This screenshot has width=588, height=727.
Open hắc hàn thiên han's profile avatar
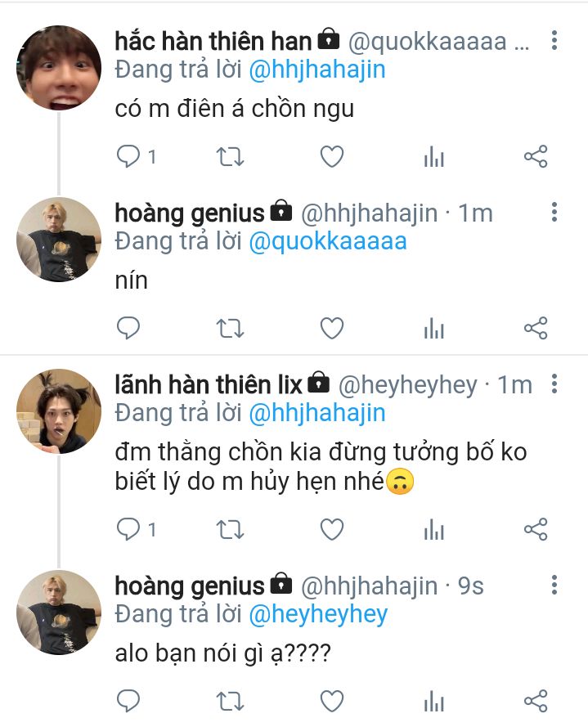point(58,68)
